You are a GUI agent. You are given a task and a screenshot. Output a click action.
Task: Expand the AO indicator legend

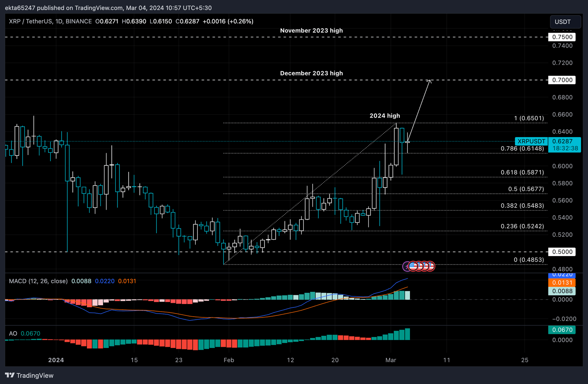13,333
